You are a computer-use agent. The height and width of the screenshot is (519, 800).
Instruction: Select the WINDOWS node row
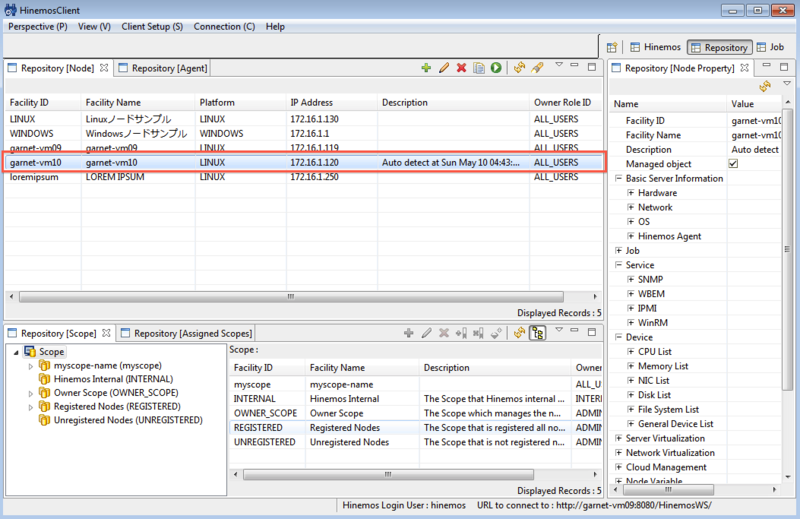(304, 134)
